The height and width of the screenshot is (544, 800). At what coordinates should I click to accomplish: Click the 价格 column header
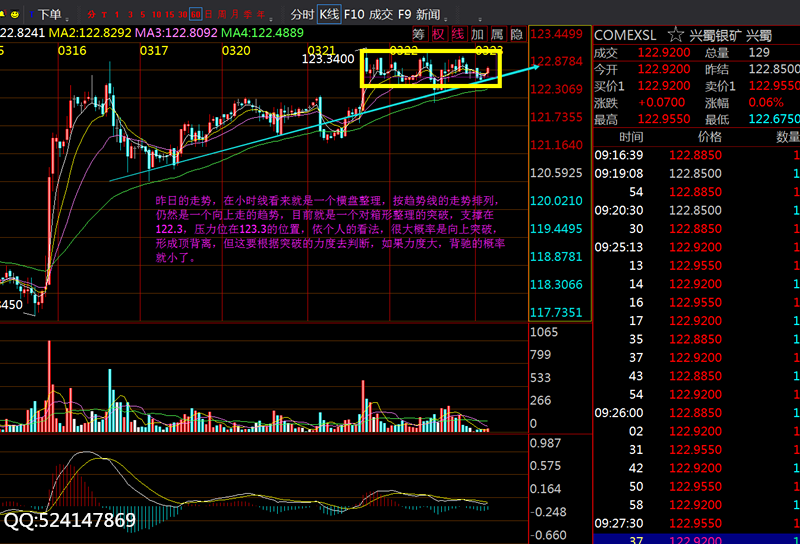(x=710, y=137)
